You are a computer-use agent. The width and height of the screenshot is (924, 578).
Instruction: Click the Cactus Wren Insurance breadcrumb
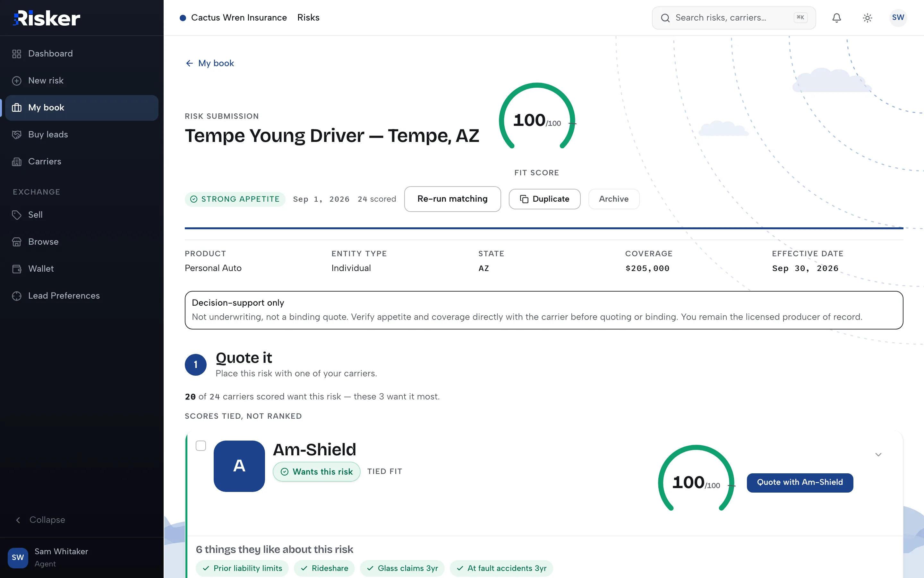(x=239, y=18)
